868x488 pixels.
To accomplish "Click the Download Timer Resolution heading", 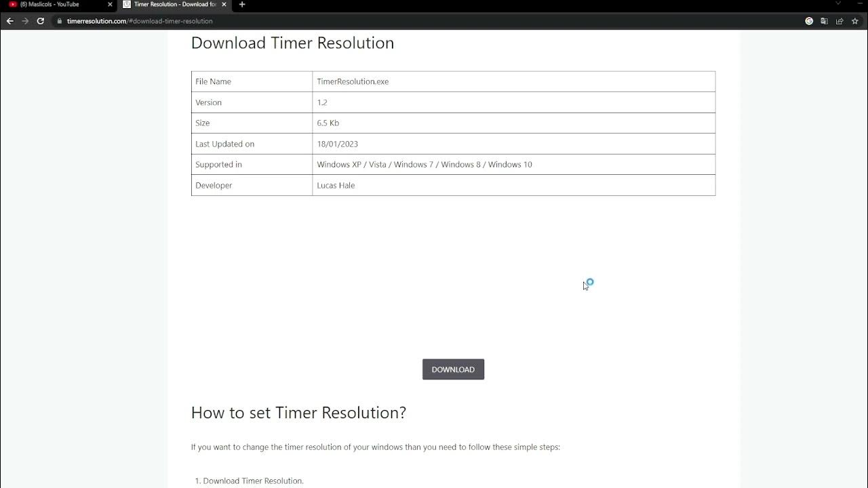I will pyautogui.click(x=292, y=43).
